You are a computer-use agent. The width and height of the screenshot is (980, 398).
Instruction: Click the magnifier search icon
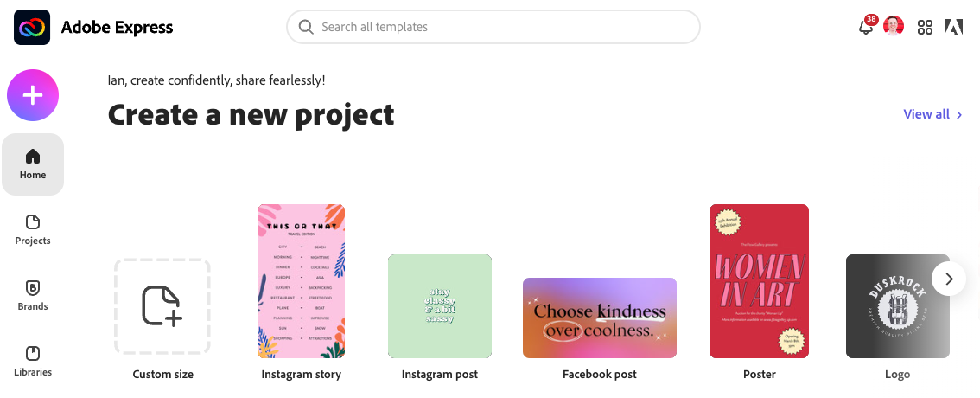(x=306, y=27)
